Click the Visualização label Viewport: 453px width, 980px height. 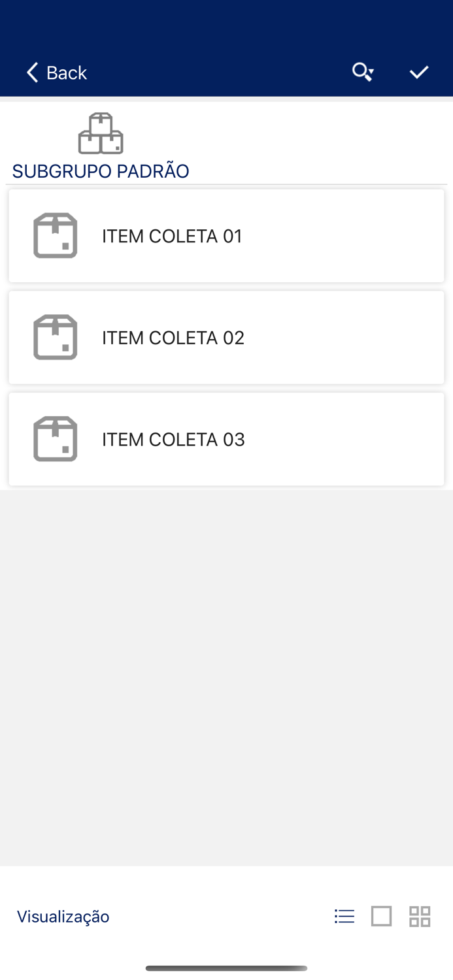(63, 916)
